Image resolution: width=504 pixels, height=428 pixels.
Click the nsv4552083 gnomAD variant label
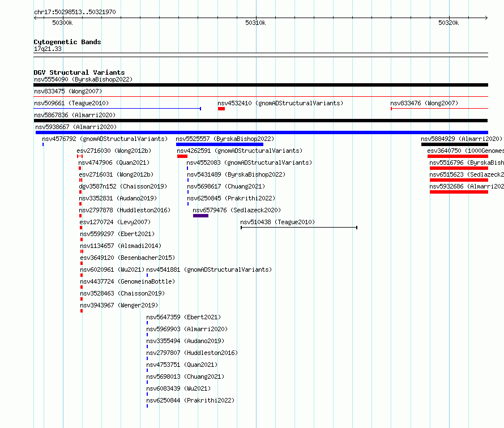(x=249, y=162)
